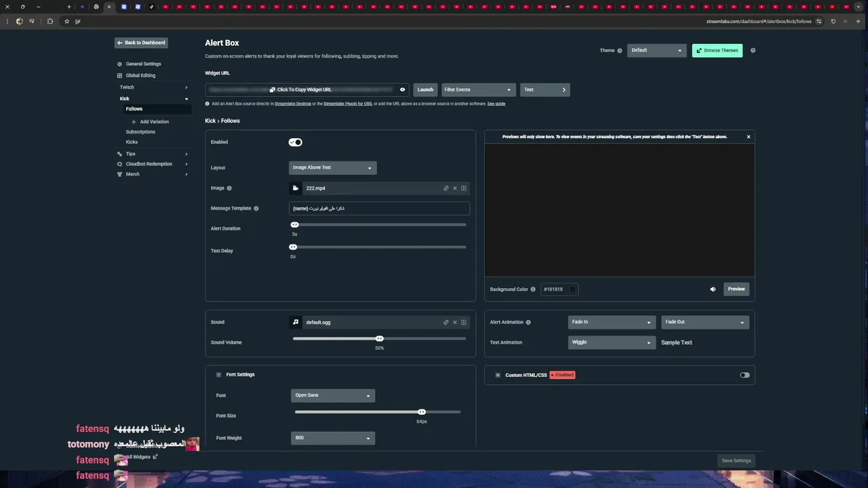Expand the Custom HTML/CSS section
The image size is (868, 488).
click(x=498, y=375)
